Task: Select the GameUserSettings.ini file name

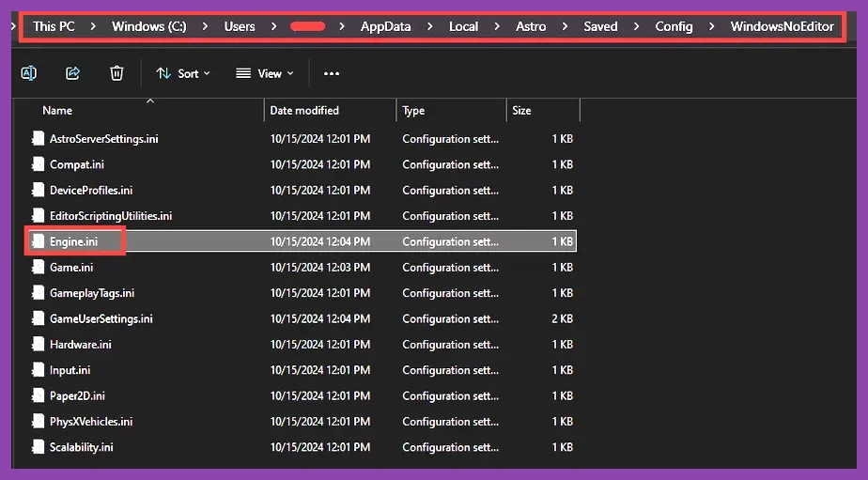Action: (x=101, y=318)
